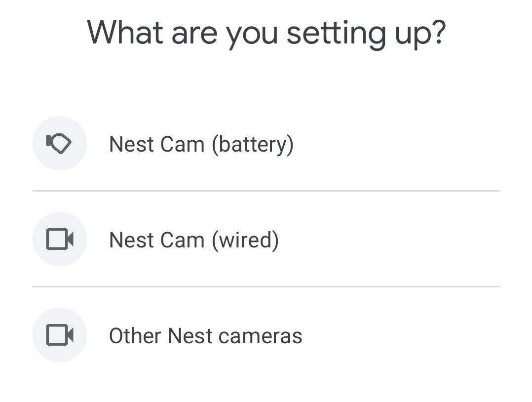
Task: Click the Nest Cam (wired) text label
Action: [193, 239]
